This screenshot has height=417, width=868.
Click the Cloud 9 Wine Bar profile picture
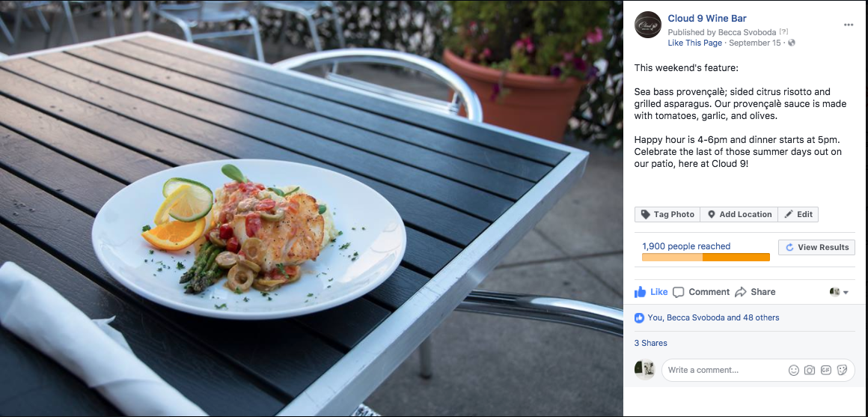(648, 25)
